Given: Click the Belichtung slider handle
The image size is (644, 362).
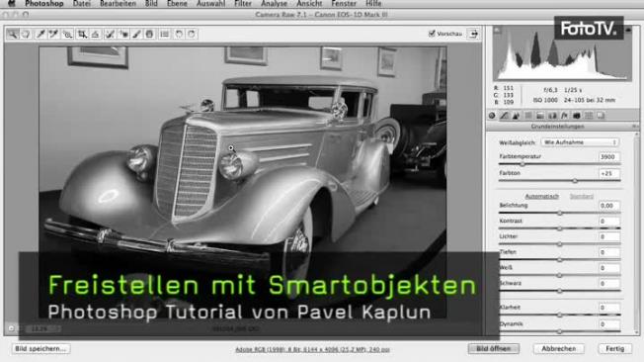Looking at the screenshot, I should point(560,213).
